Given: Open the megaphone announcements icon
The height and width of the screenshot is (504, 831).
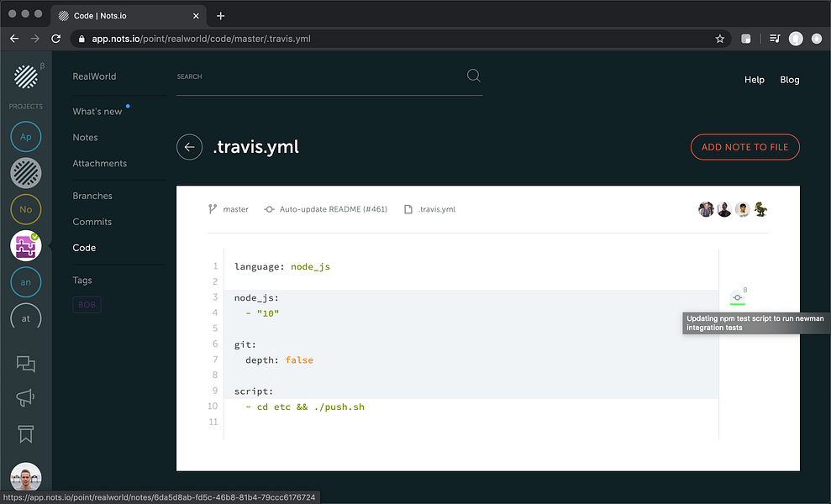Looking at the screenshot, I should coord(25,397).
